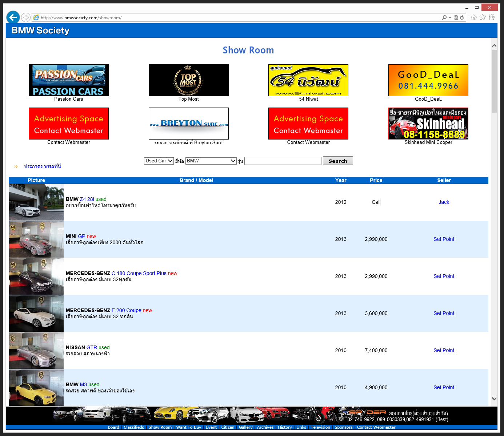504x436 pixels.
Task: Click the search magnifier icon in address bar
Action: pyautogui.click(x=444, y=17)
